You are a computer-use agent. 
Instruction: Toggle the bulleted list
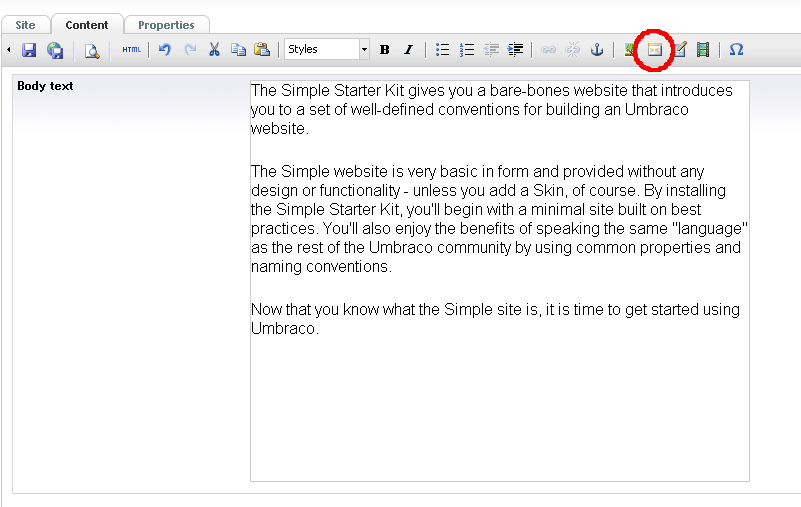(x=442, y=50)
